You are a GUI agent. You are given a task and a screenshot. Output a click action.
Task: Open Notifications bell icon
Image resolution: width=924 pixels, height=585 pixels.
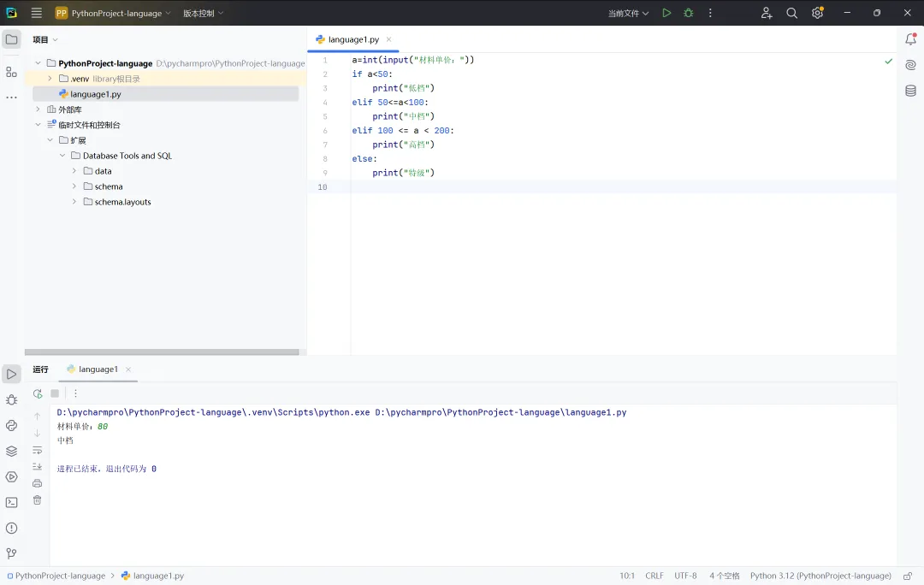pyautogui.click(x=910, y=39)
